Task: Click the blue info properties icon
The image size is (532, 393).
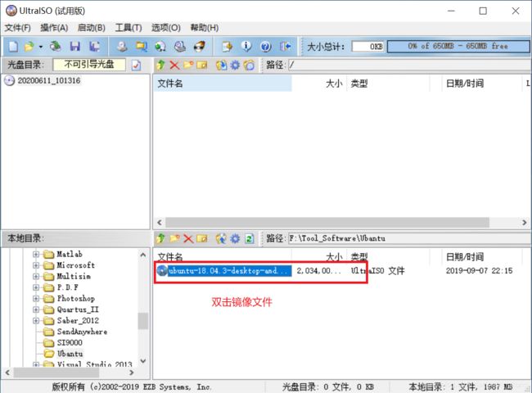Action: click(246, 46)
